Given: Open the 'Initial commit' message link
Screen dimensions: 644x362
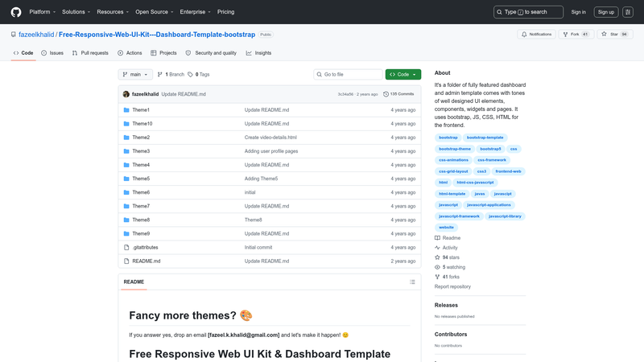Looking at the screenshot, I should [x=258, y=248].
